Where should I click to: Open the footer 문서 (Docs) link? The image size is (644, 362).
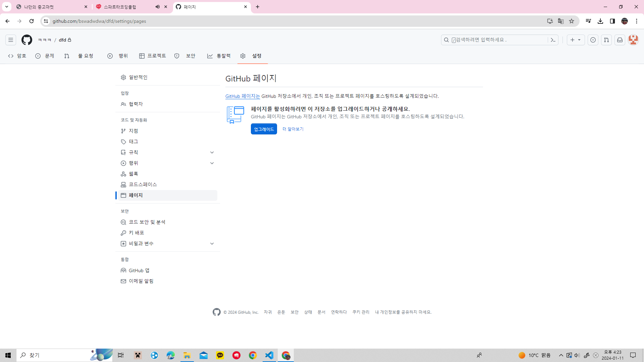(x=321, y=312)
